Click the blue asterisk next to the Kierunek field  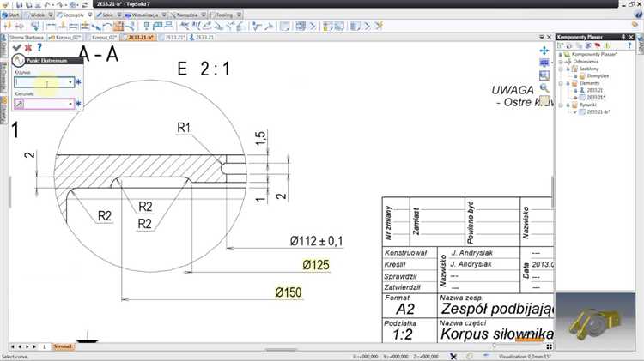(78, 104)
